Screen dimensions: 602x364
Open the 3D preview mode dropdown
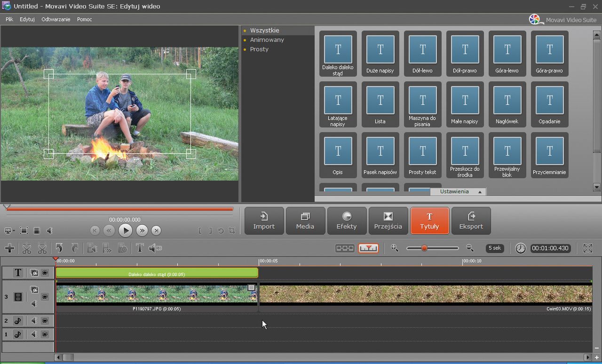tap(9, 230)
